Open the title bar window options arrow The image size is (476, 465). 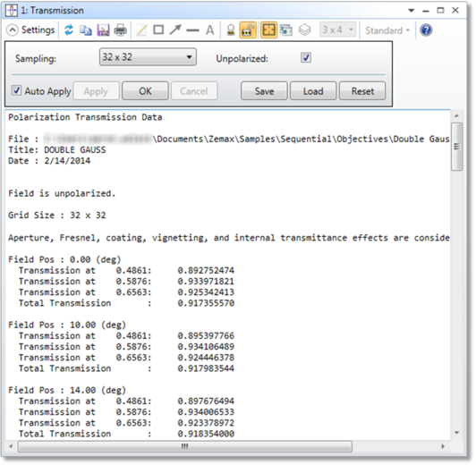(x=412, y=11)
